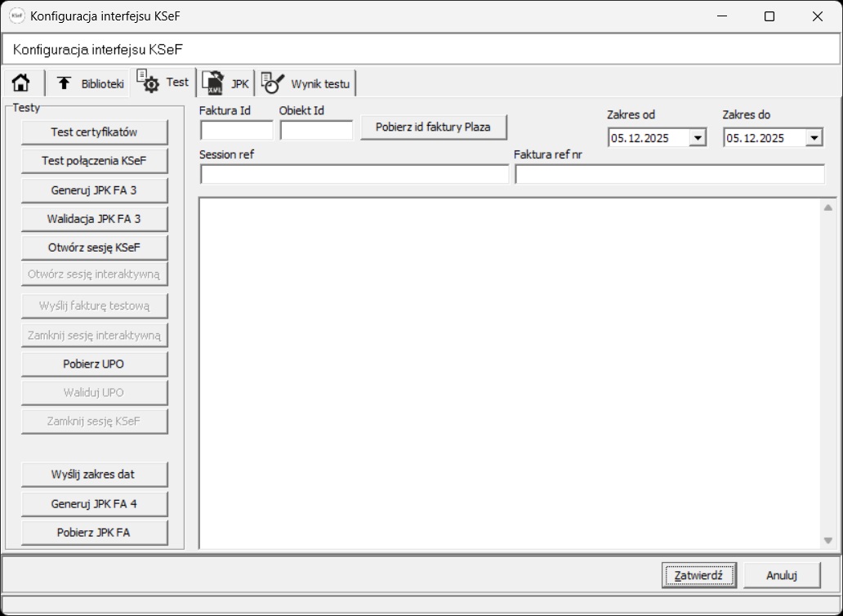Click the Pobierz UPO button

pyautogui.click(x=95, y=364)
